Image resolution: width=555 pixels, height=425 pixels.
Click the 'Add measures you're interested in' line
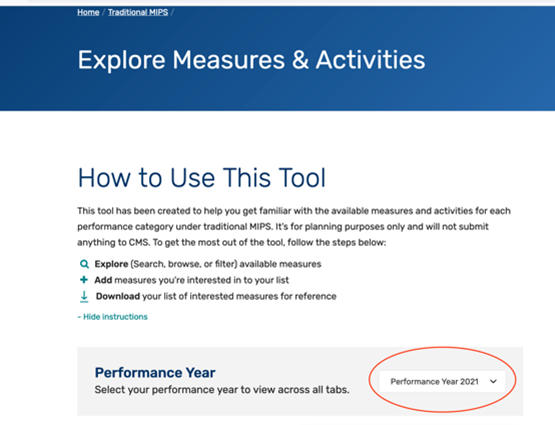coord(191,280)
